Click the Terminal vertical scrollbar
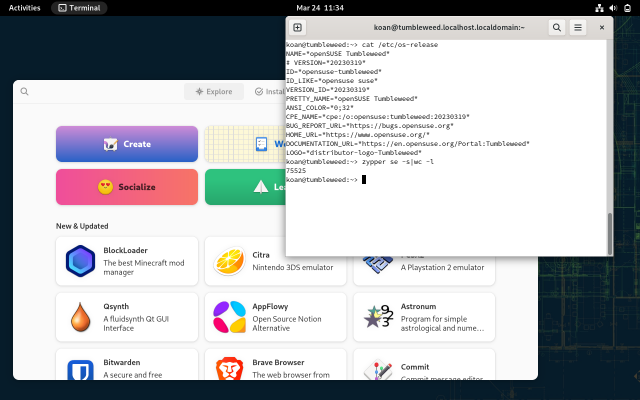The image size is (640, 400). click(x=609, y=231)
